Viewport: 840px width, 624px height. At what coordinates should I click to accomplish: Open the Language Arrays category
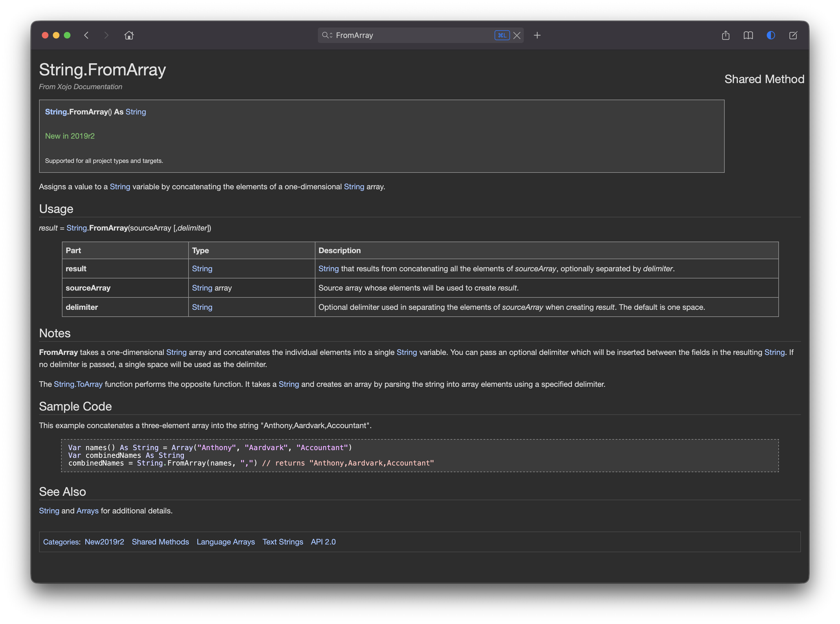click(226, 542)
